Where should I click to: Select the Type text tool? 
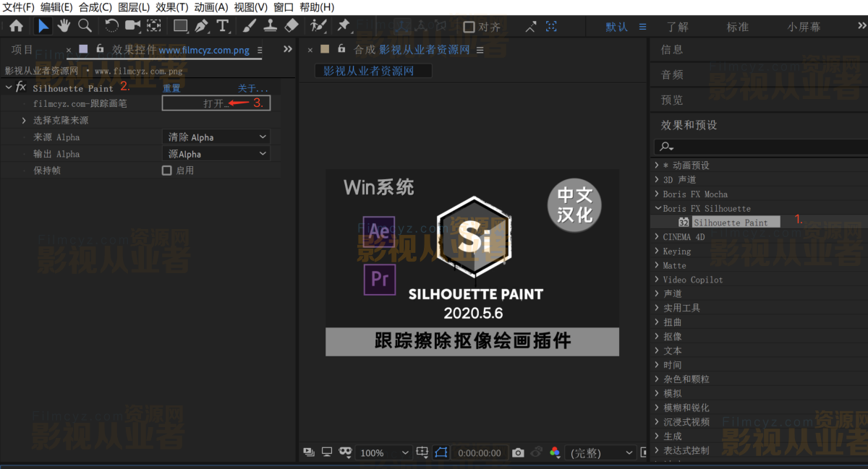[x=223, y=26]
